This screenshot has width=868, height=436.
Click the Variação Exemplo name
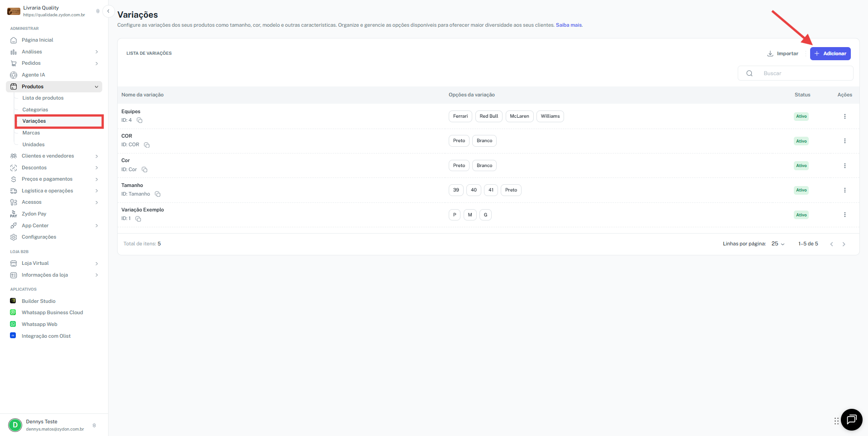tap(142, 210)
